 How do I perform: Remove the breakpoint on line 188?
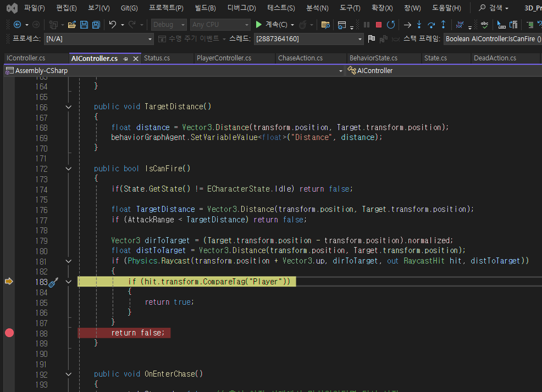tap(9, 333)
